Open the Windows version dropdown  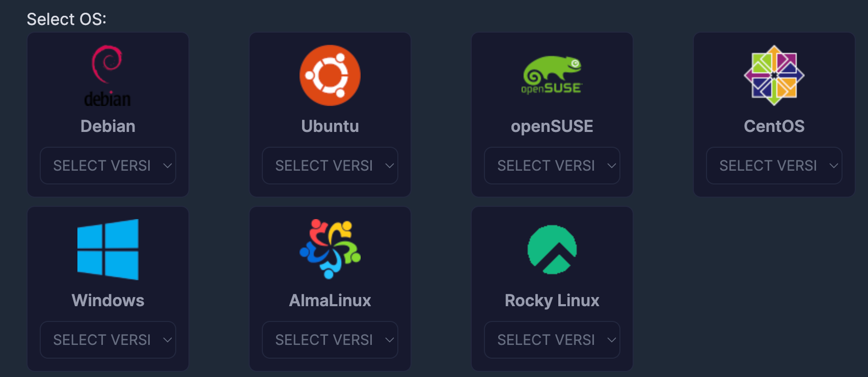tap(108, 340)
